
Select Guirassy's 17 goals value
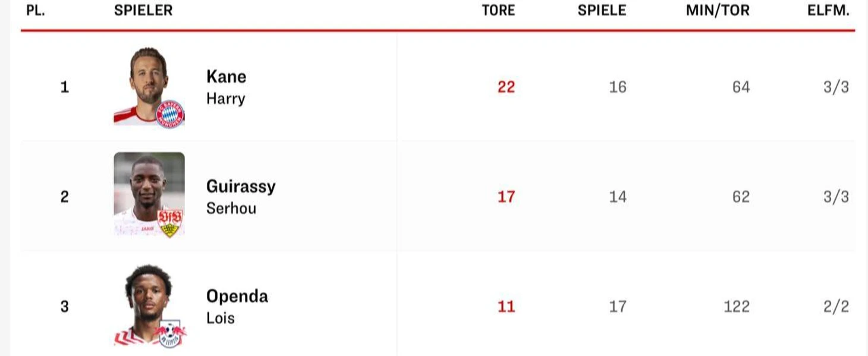tap(507, 197)
